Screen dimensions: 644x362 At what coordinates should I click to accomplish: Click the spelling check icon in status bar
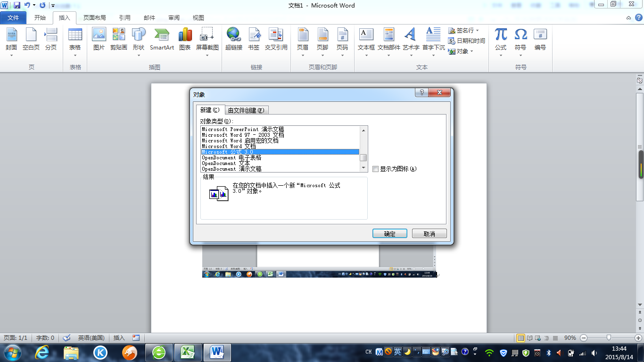pyautogui.click(x=67, y=337)
